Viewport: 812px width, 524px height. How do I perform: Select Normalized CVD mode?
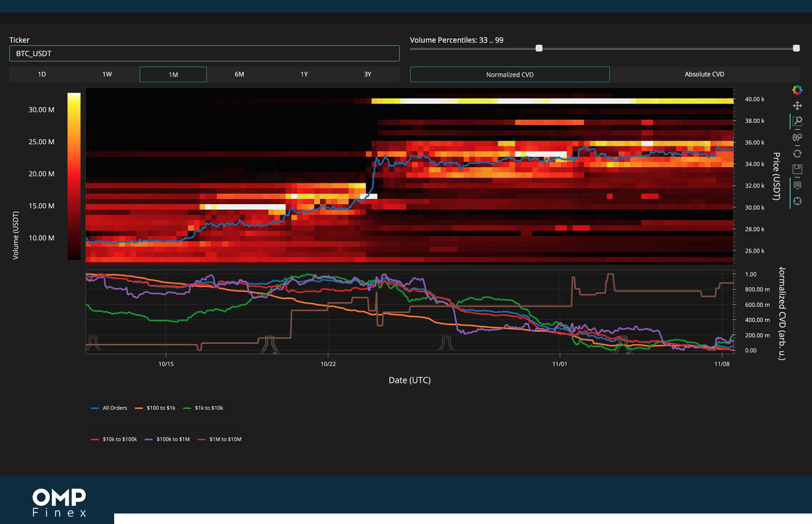510,74
